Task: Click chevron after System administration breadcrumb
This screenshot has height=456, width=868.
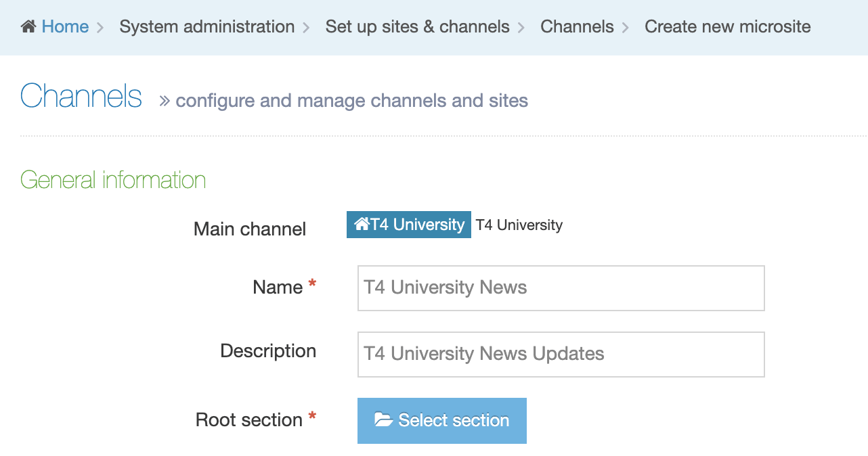Action: [306, 28]
